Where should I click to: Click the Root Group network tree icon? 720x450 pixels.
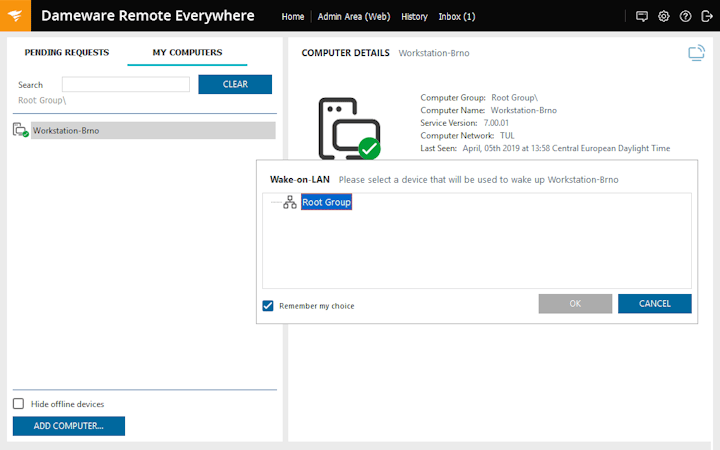click(290, 202)
